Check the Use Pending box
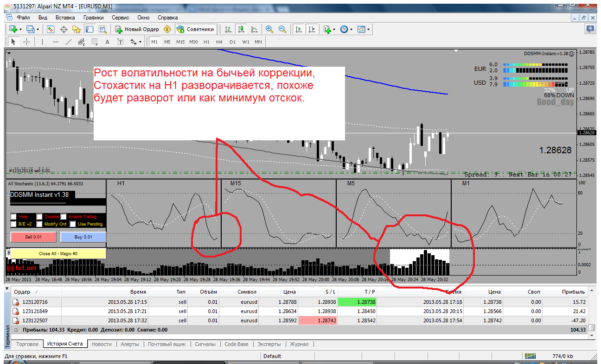 [72, 224]
